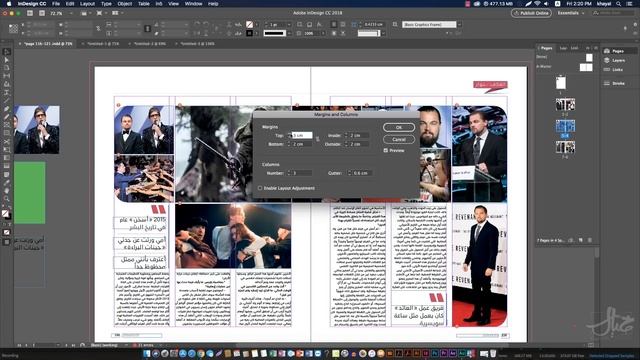
Task: Select the Free Transform tool
Action: click(7, 150)
